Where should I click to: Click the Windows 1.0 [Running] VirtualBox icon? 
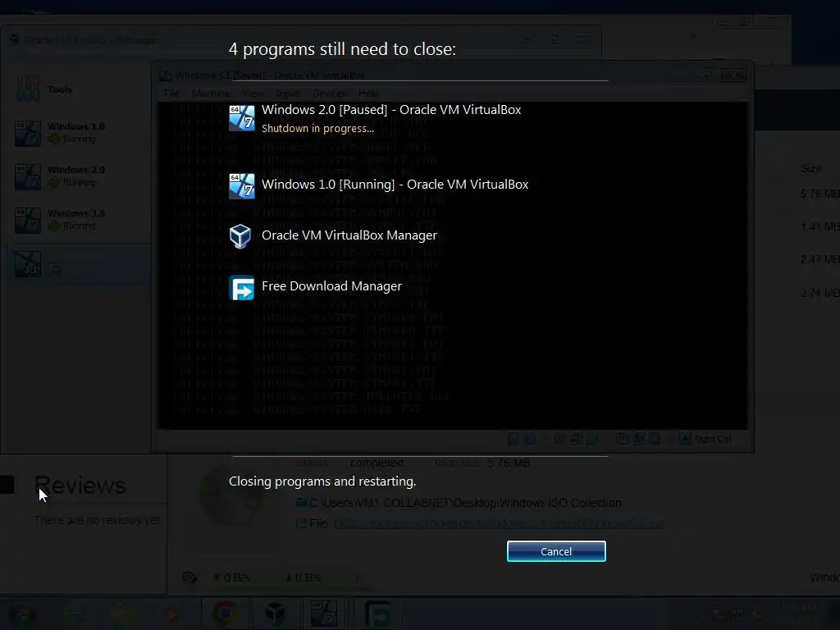click(242, 186)
